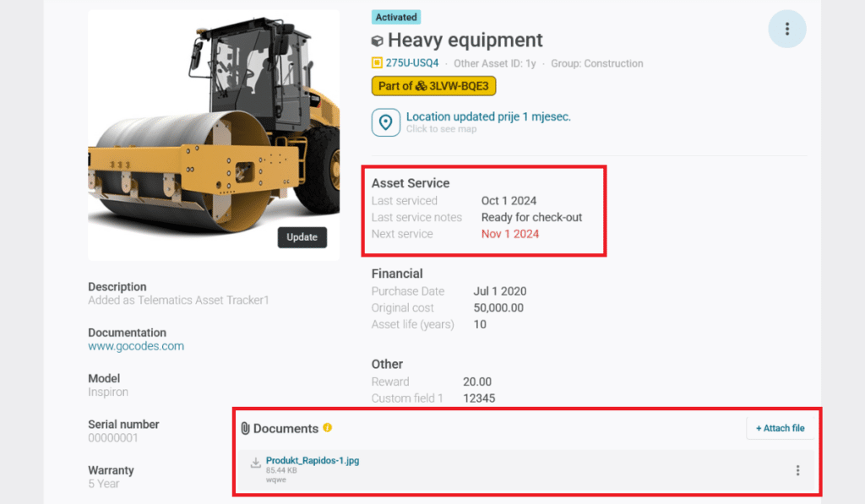Click the Location updated link
This screenshot has width=865, height=504.
coord(488,117)
